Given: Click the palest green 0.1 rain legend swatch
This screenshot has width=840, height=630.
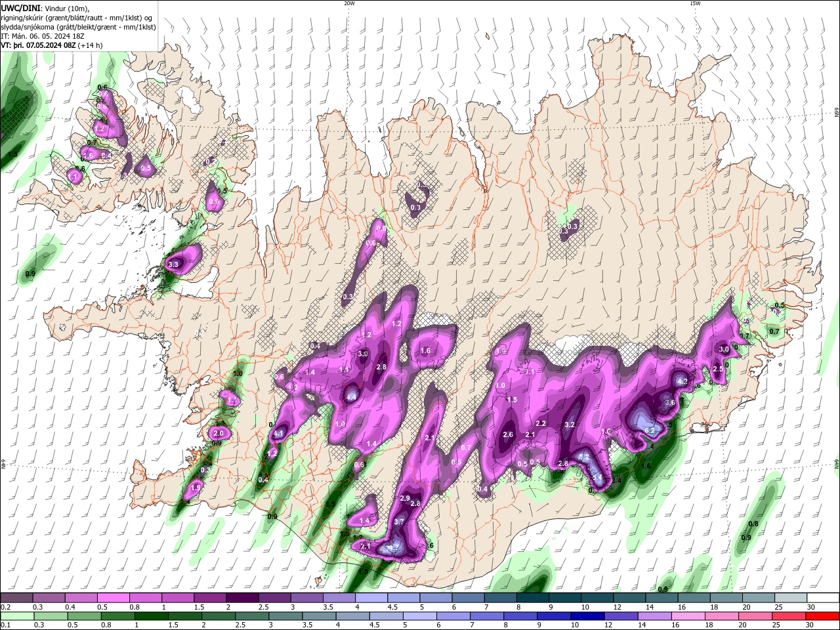Looking at the screenshot, I should (17, 616).
